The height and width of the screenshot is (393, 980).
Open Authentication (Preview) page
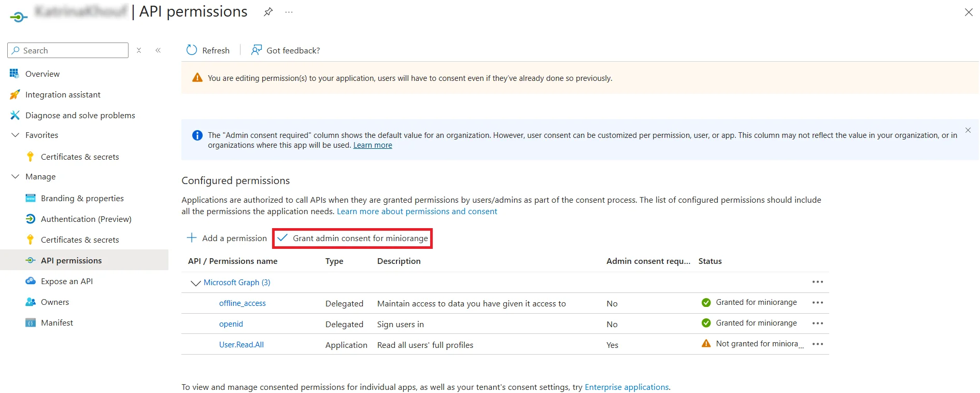tap(86, 219)
